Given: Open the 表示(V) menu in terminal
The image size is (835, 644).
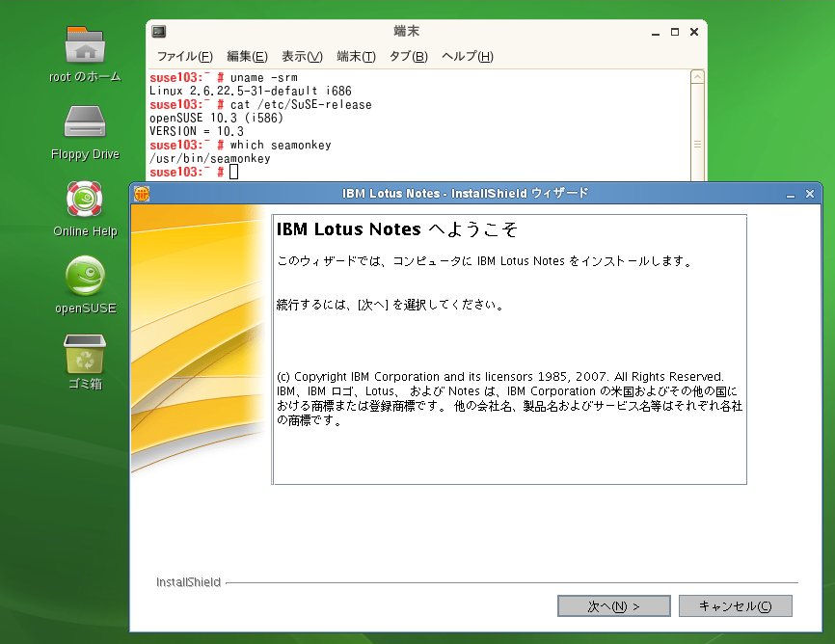Looking at the screenshot, I should [x=302, y=56].
